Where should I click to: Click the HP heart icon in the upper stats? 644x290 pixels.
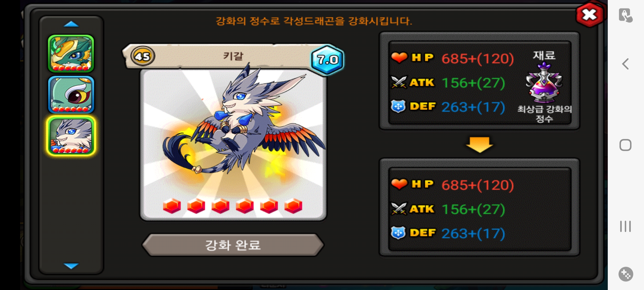[x=399, y=57]
